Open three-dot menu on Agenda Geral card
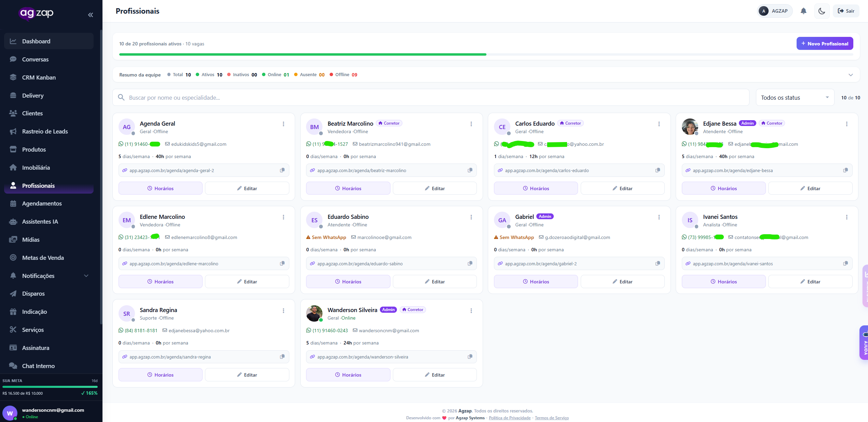This screenshot has height=422, width=868. [x=284, y=124]
